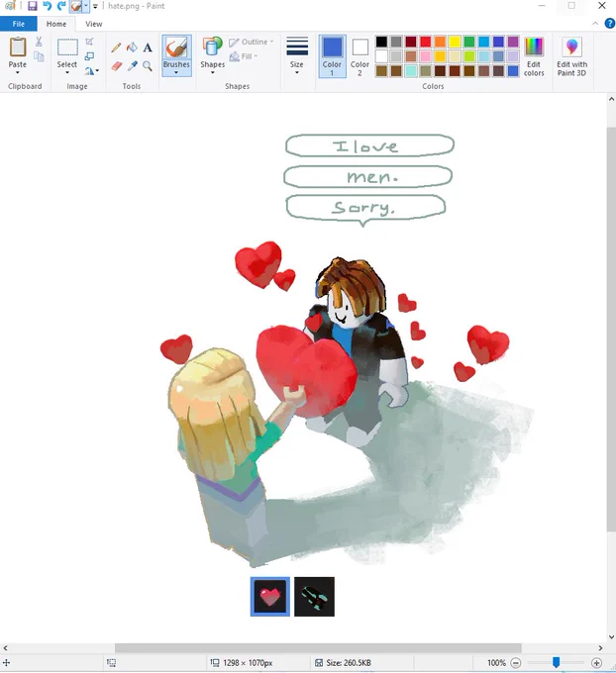This screenshot has width=616, height=673.
Task: Select the Text tool
Action: 148,48
